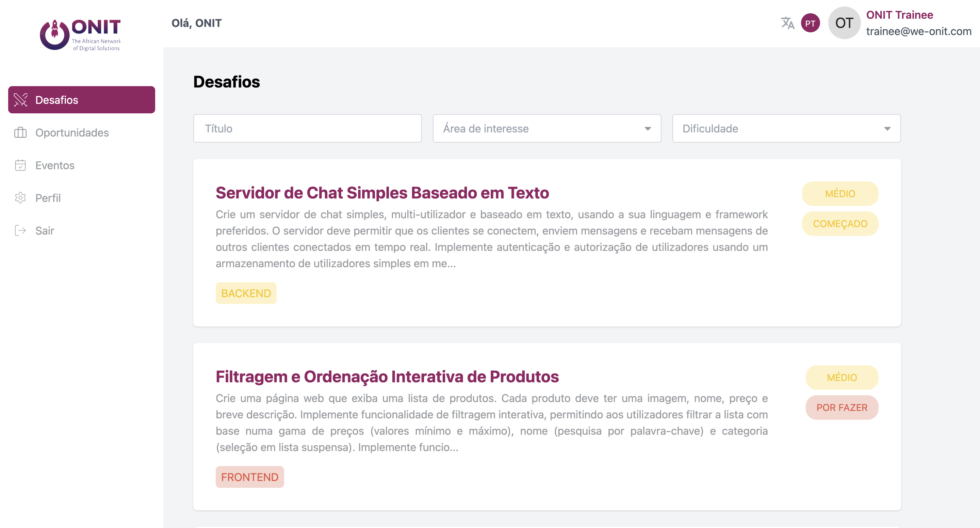The image size is (980, 528).
Task: Click the trainee@we-onit.com email text
Action: click(x=918, y=31)
